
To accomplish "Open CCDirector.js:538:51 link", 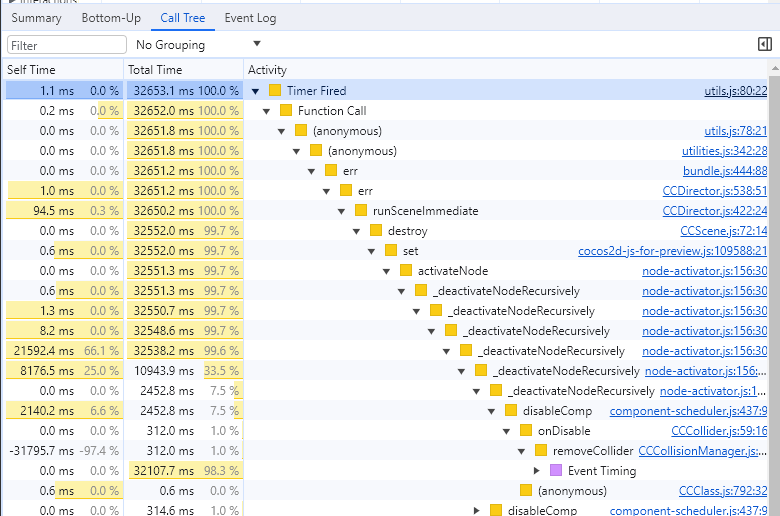I will click(715, 191).
